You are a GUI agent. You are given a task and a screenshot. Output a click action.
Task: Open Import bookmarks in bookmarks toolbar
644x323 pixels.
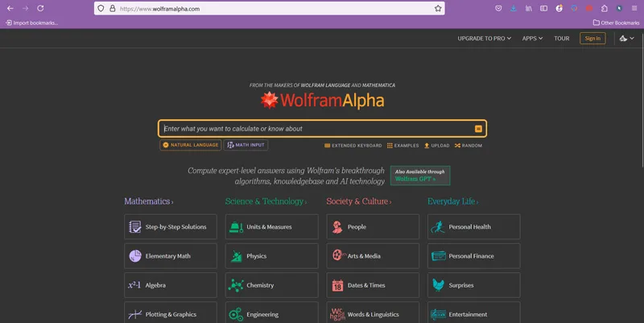(x=31, y=23)
